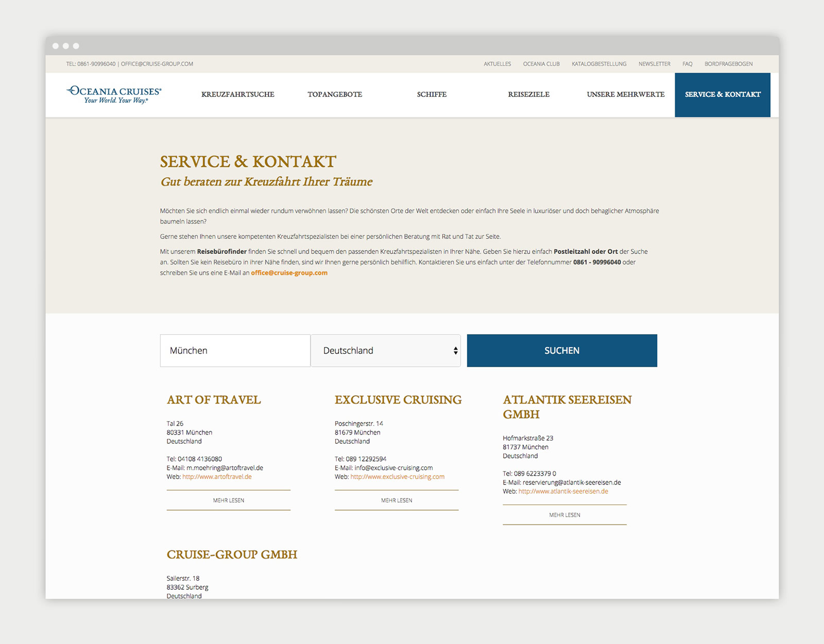Open the Art of Travel heading
This screenshot has height=644, width=824.
[214, 400]
